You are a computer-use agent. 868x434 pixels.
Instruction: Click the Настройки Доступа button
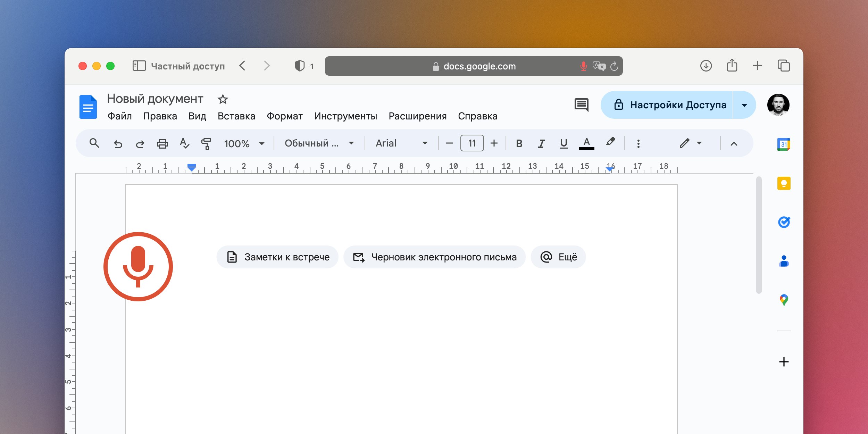tap(667, 105)
